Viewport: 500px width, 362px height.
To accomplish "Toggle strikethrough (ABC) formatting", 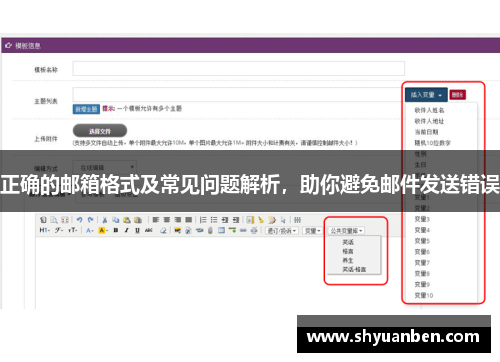I will point(149,230).
